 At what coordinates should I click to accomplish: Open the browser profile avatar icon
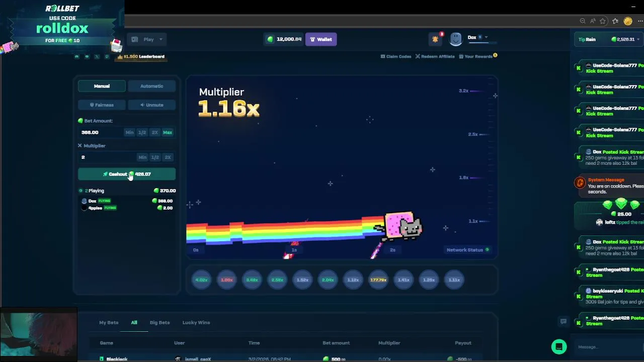(x=628, y=21)
